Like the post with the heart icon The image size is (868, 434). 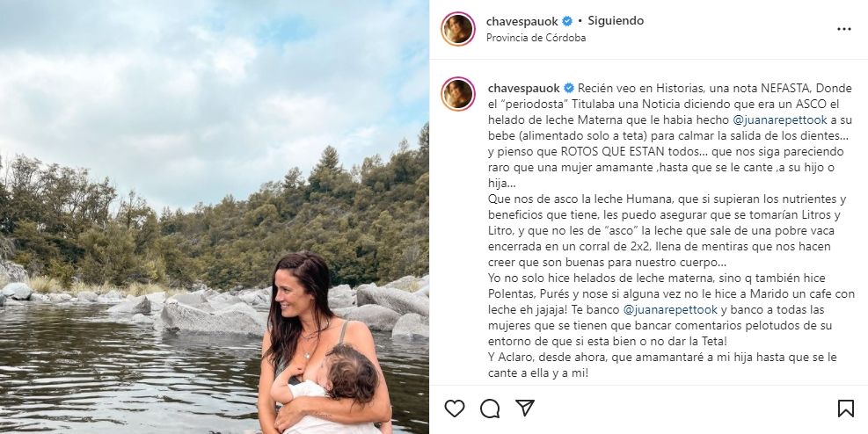pyautogui.click(x=455, y=409)
